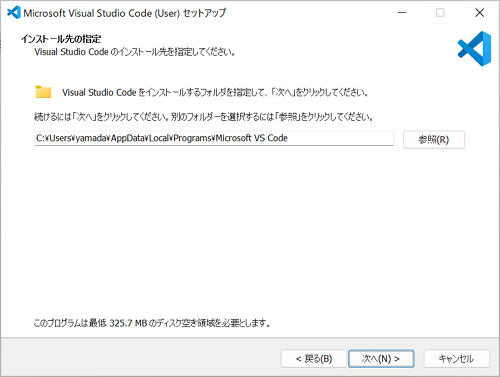Click the Visual Studio Code のインストール先を指定してください text
The width and height of the screenshot is (500, 377).
[x=135, y=52]
